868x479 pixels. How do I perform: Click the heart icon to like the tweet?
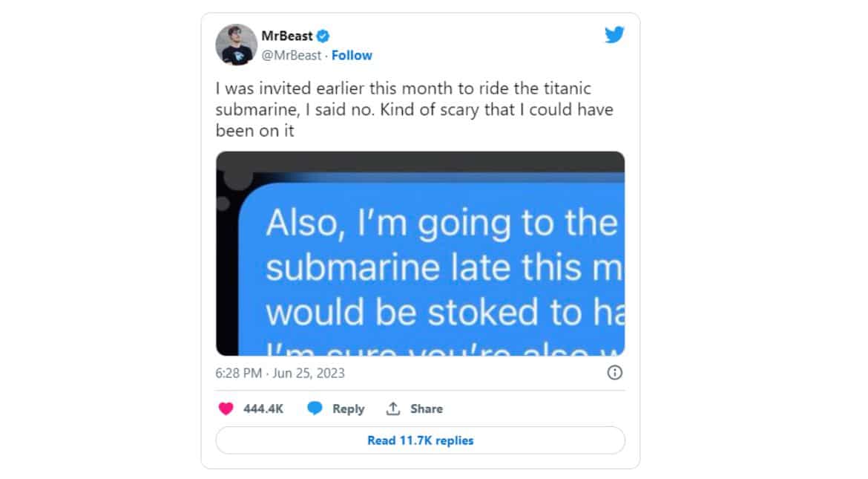[x=225, y=408]
